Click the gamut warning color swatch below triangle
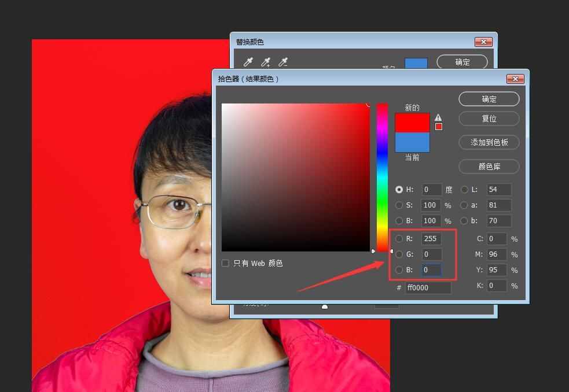 (x=439, y=126)
